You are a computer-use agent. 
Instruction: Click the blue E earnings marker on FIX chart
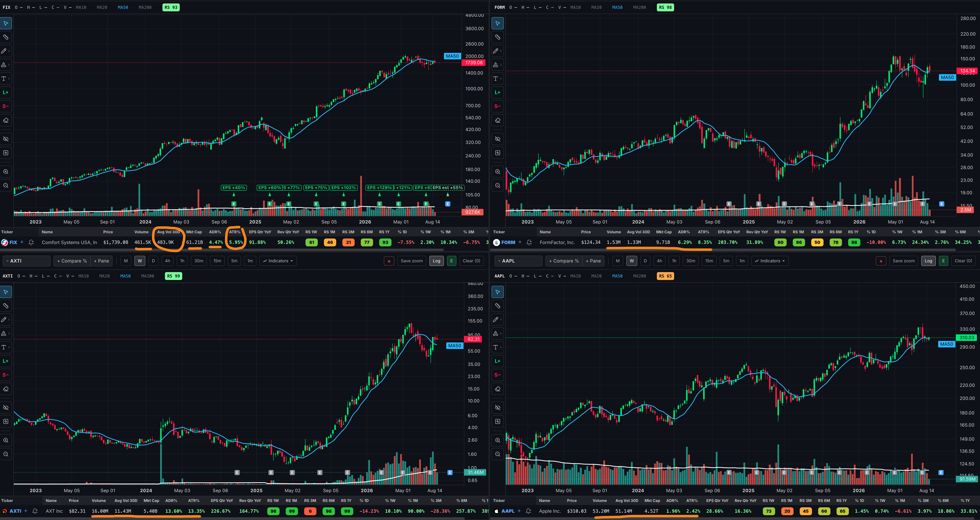448,204
